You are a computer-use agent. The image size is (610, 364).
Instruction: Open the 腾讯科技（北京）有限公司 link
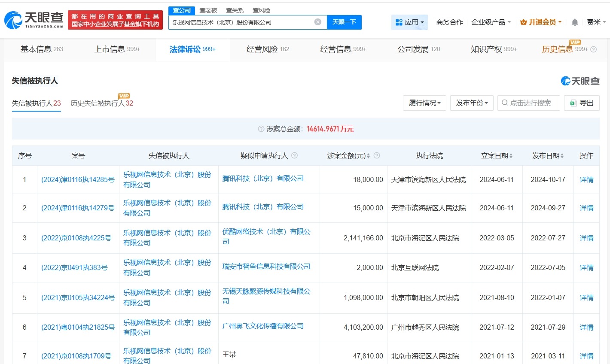tap(263, 179)
